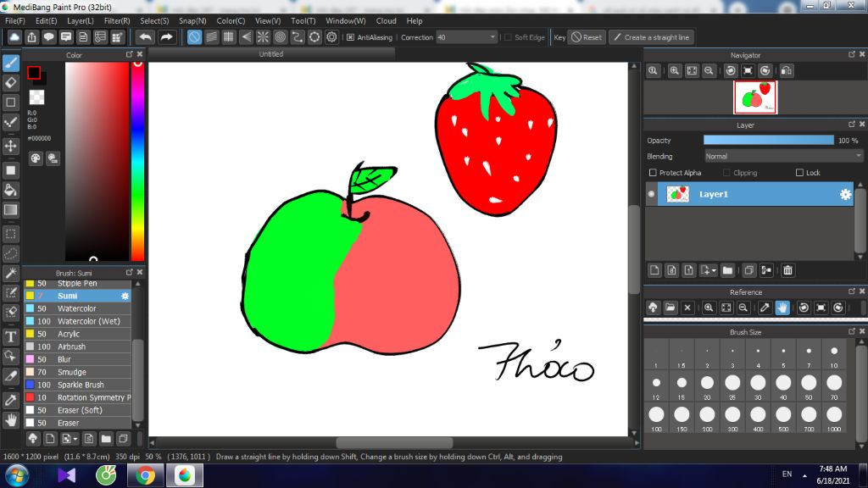Open snap settings gear icon
This screenshot has height=488, width=868.
click(331, 37)
